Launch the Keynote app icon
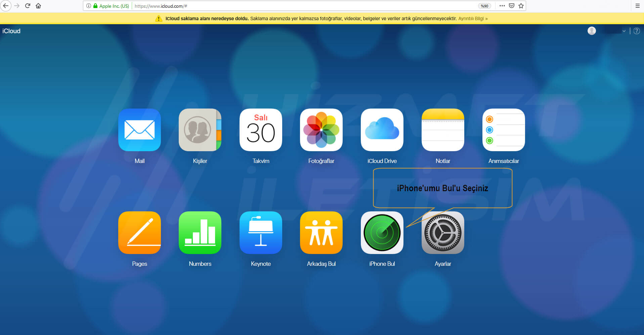 click(x=261, y=233)
